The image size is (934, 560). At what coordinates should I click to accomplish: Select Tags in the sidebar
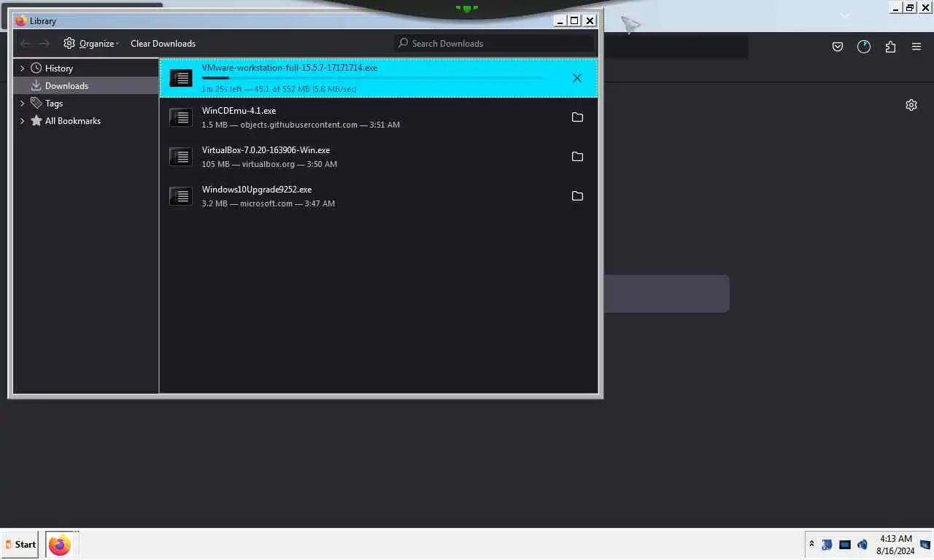[x=54, y=104]
